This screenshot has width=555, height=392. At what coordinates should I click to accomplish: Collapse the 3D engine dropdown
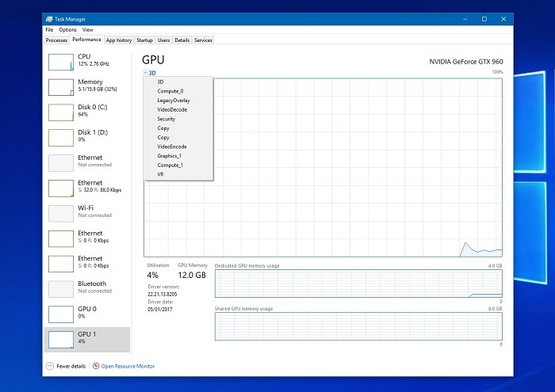150,73
